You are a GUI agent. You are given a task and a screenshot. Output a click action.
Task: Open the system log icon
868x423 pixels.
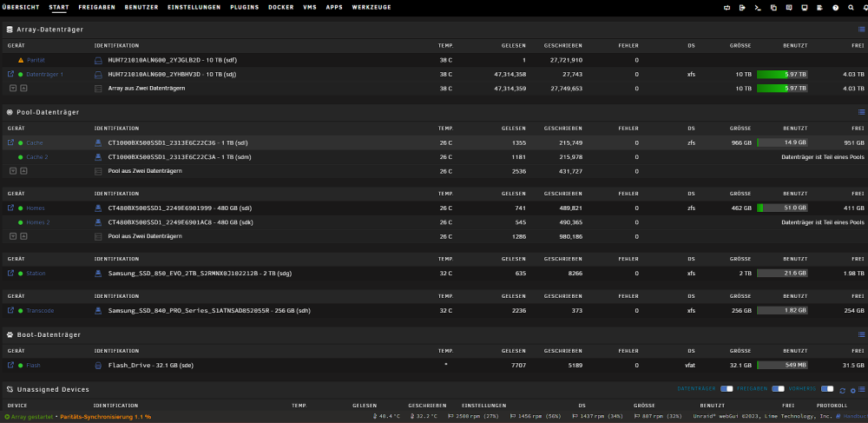(820, 8)
